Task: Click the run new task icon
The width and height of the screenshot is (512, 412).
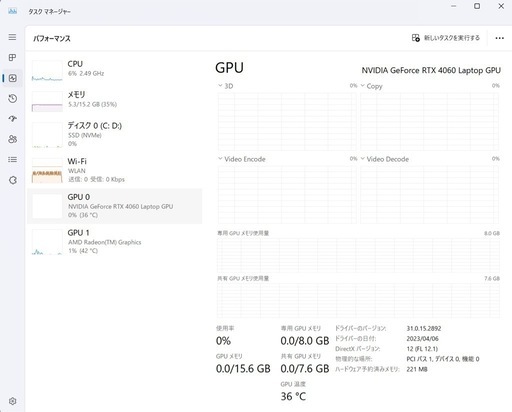Action: click(415, 38)
